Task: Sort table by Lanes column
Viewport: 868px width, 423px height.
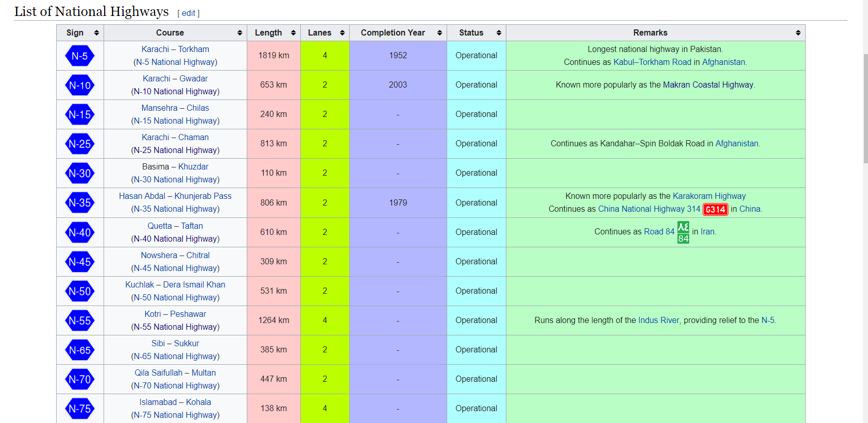Action: 342,32
